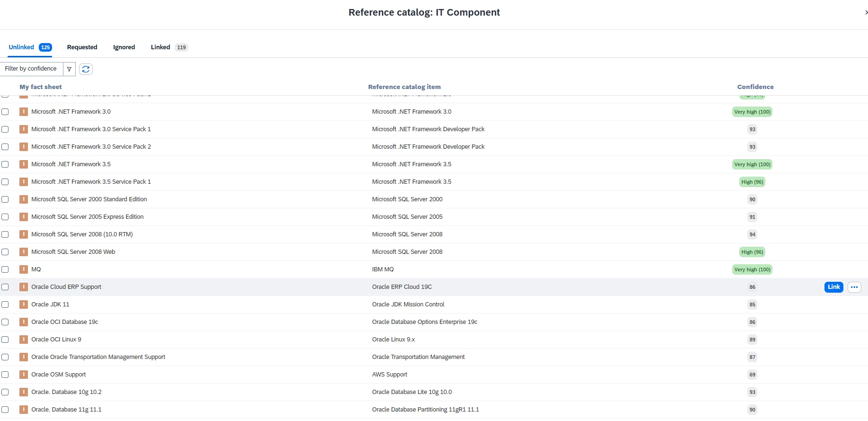Click the icon beside Oracle JDK 11
Viewport: 868px width, 421px height.
pos(24,305)
